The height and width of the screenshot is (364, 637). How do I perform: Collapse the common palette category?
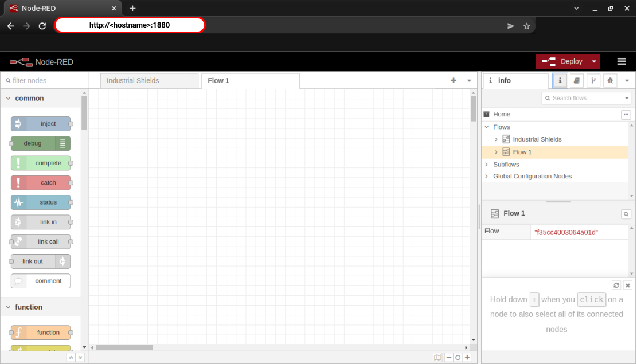coord(8,99)
